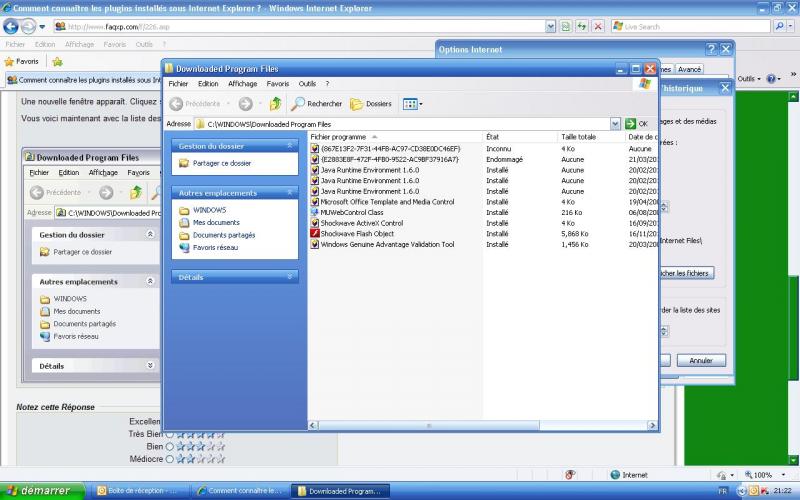This screenshot has width=800, height=500.
Task: Open the Fichier menu in Downloaded Program Files
Action: point(178,84)
